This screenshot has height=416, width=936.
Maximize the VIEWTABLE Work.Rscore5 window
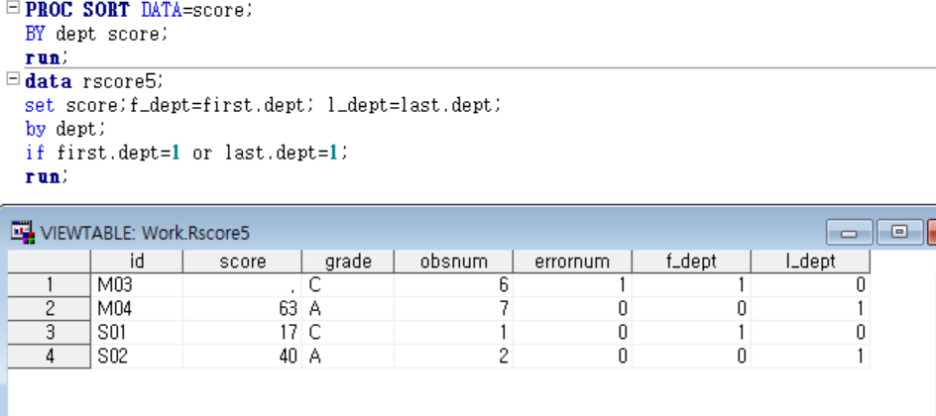point(899,232)
